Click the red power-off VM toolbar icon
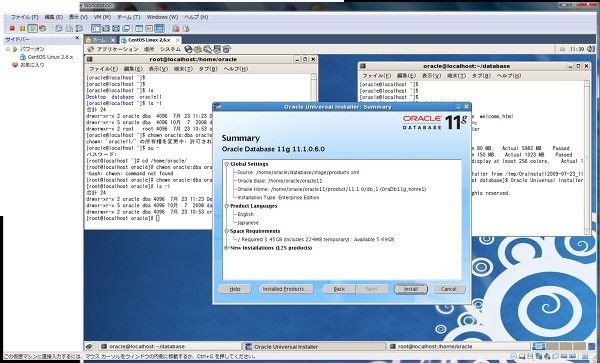 pos(12,28)
